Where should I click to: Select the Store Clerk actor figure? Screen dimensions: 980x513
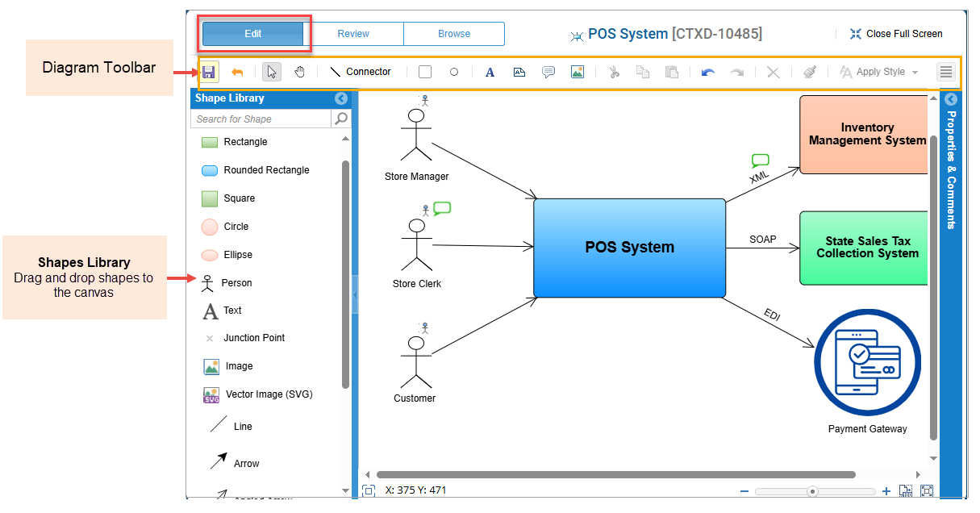point(416,244)
